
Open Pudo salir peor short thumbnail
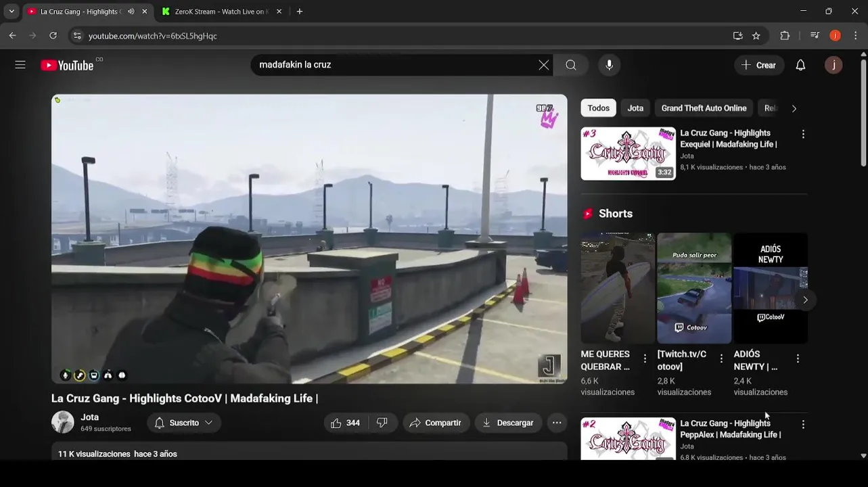click(x=694, y=288)
